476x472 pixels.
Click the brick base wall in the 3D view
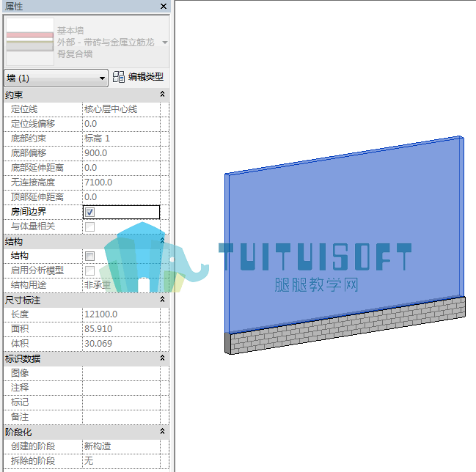tap(346, 326)
